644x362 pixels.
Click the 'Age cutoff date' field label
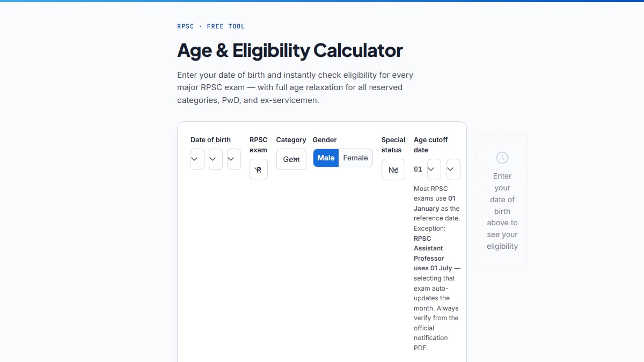click(x=430, y=145)
